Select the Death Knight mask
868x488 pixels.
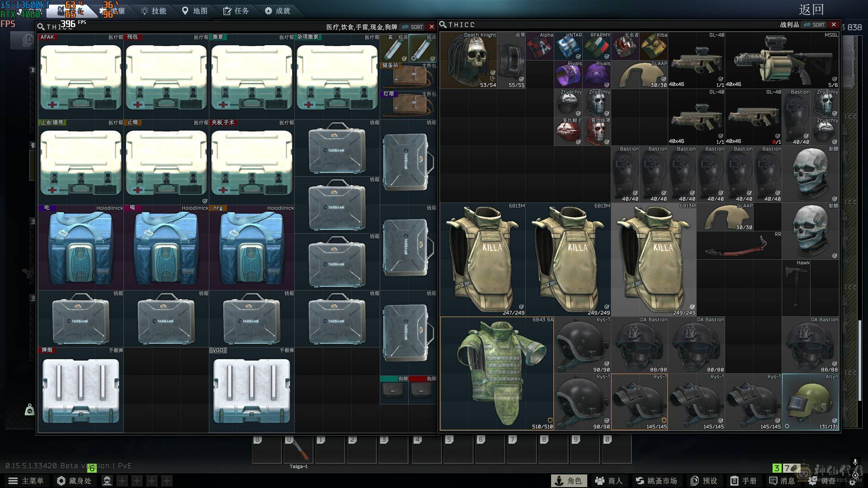tap(469, 60)
